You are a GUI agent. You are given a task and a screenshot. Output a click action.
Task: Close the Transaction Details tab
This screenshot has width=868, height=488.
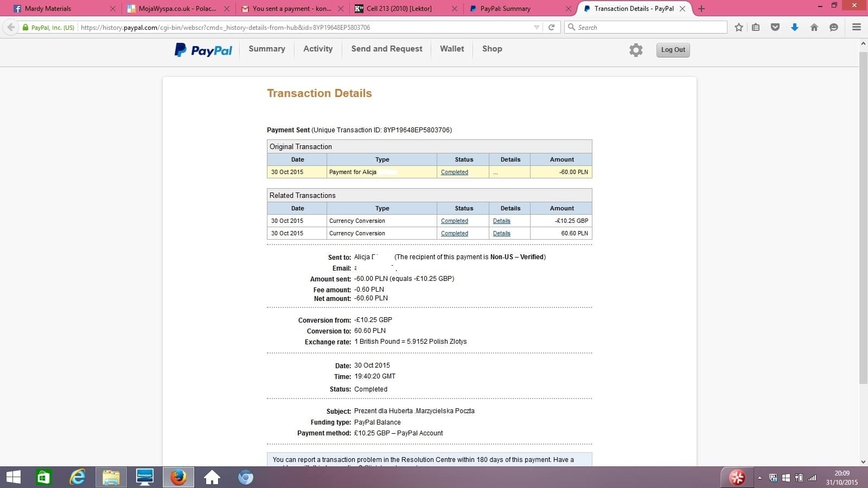682,9
